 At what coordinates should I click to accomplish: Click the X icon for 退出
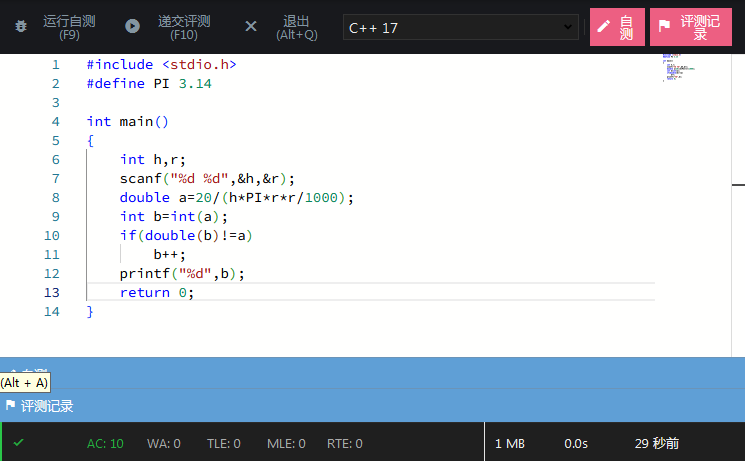[251, 27]
